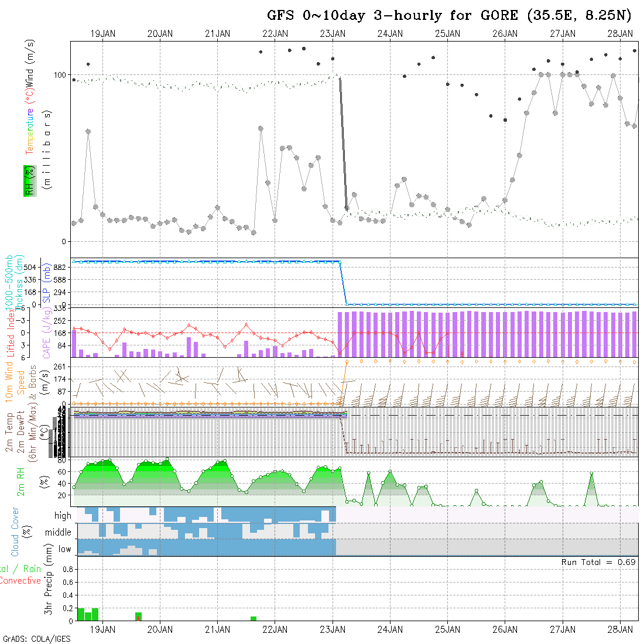Choose 26JAN on the top time axis

505,34
